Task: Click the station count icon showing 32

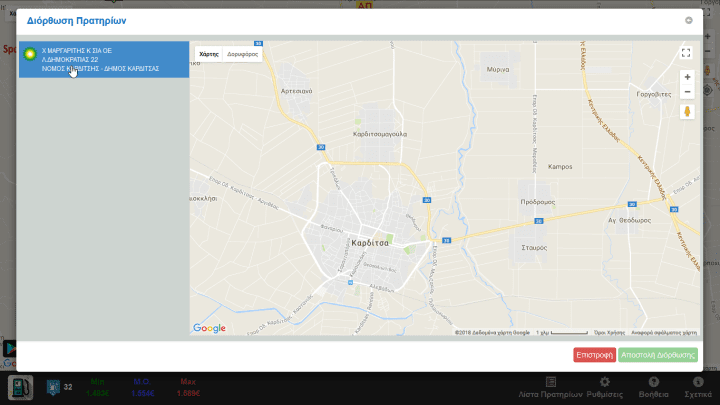Action: pyautogui.click(x=53, y=387)
